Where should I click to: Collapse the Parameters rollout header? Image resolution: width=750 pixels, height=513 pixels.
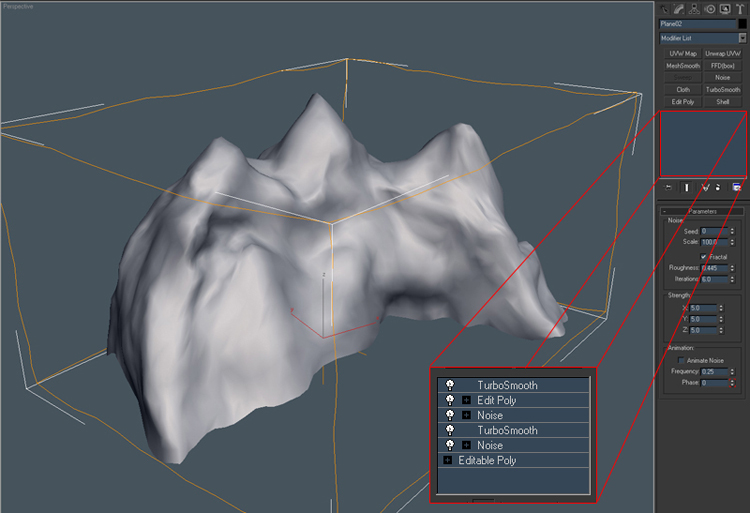(704, 211)
